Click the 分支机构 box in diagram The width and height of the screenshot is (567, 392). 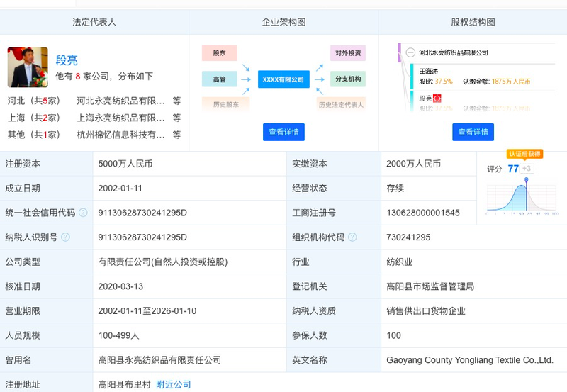click(348, 79)
